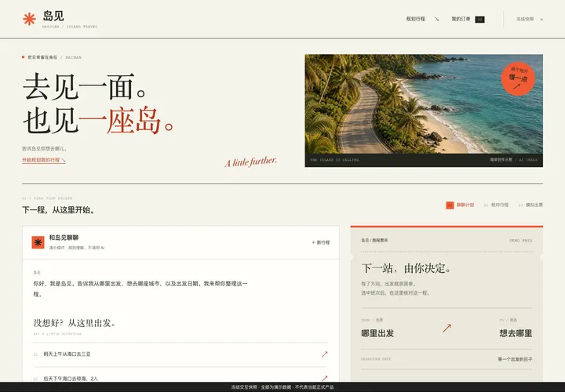Click the orange square step 01 marker
Screen dimensions: 565x392
click(450, 205)
